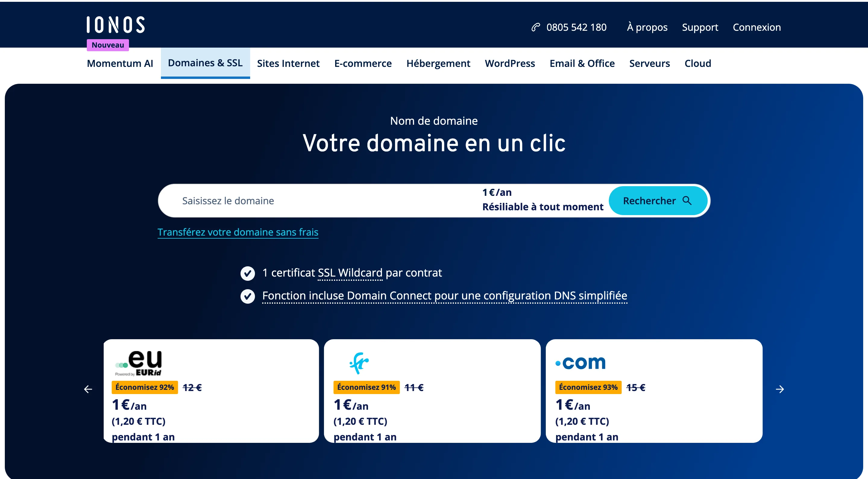The width and height of the screenshot is (868, 479).
Task: Click the .eu EURid logo
Action: pos(139,363)
